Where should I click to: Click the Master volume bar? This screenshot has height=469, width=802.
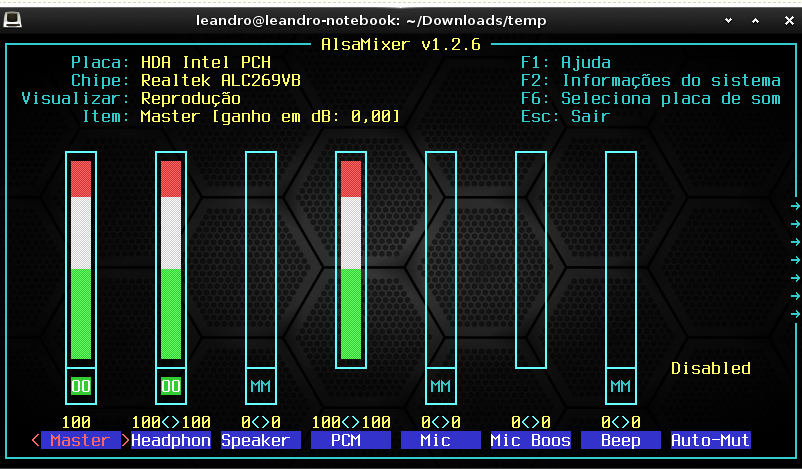[81, 260]
